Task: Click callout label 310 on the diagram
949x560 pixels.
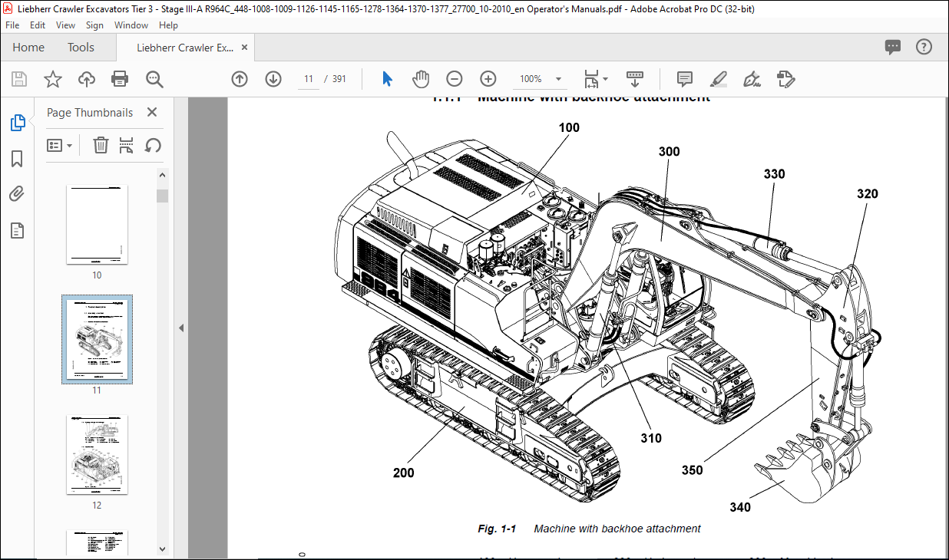Action: [x=651, y=439]
